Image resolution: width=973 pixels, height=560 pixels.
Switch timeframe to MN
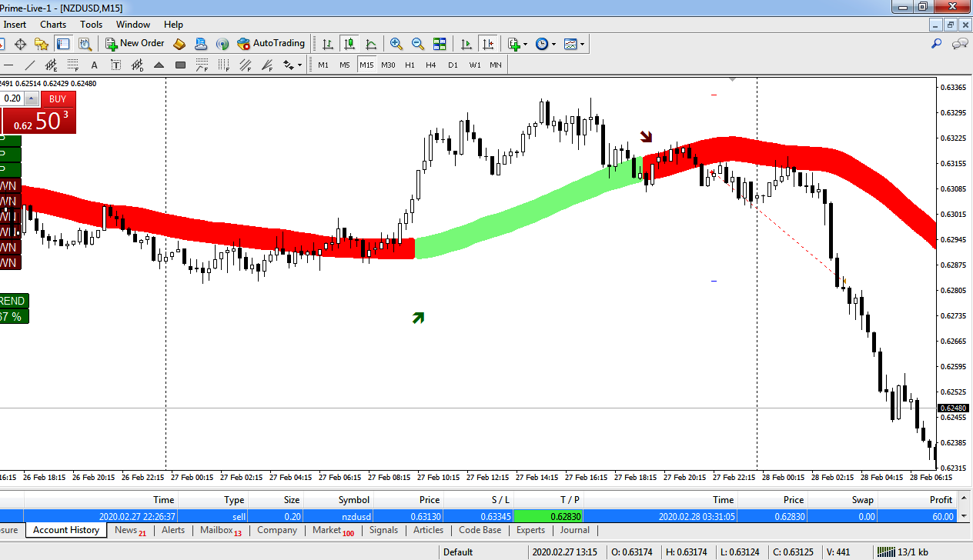click(x=496, y=65)
